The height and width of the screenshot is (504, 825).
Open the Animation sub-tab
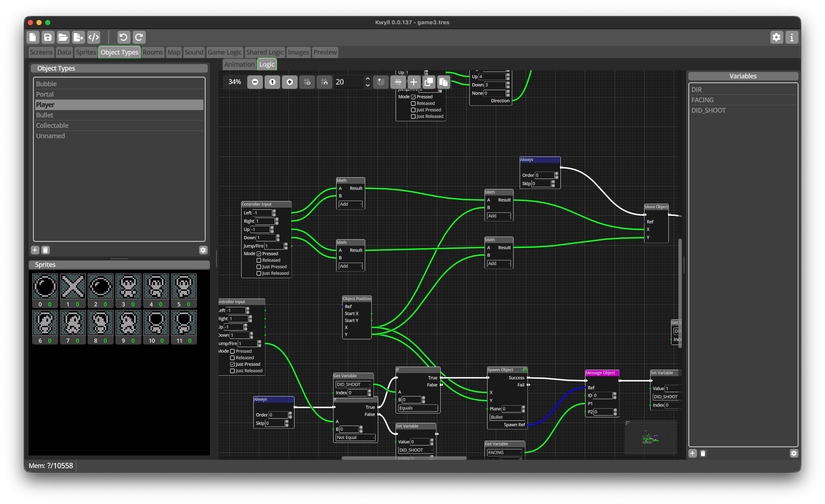(x=239, y=65)
